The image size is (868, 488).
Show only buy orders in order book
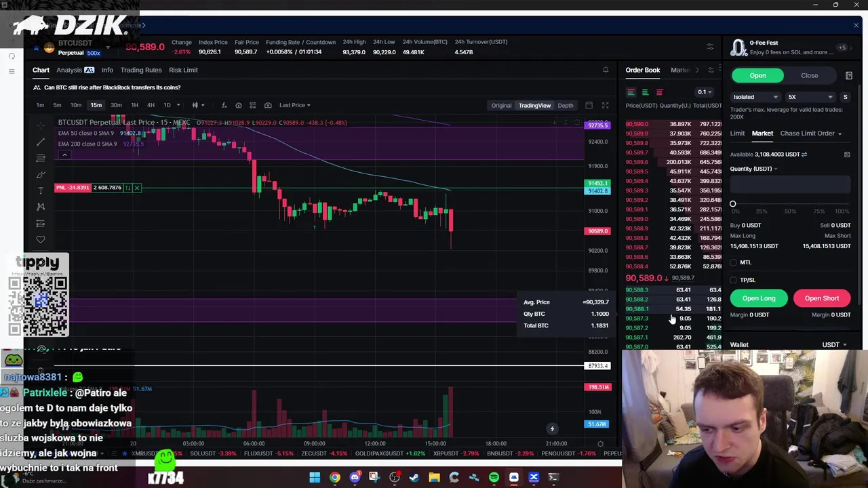coord(645,92)
